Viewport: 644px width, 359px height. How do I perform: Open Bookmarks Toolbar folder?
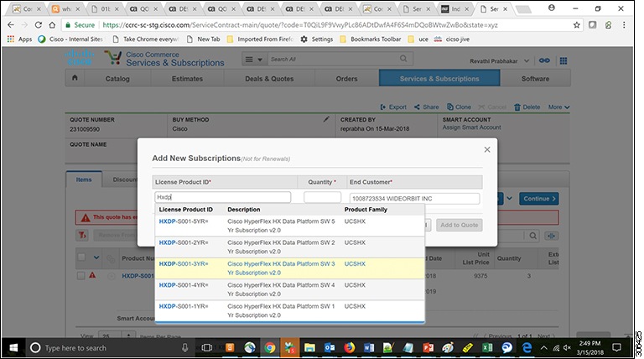click(x=370, y=39)
